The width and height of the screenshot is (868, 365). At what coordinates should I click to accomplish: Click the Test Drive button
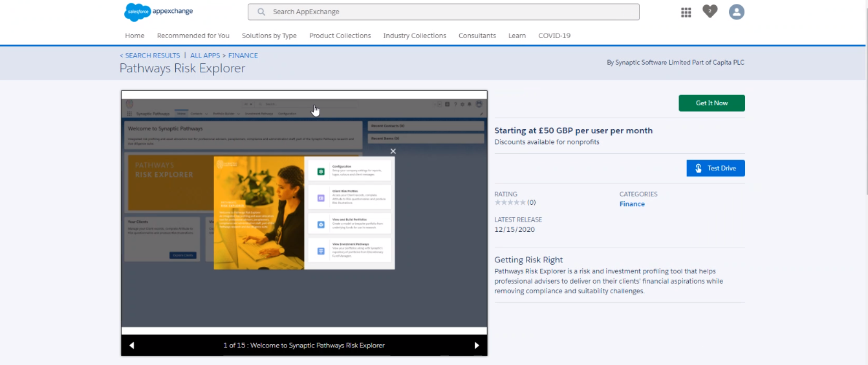(715, 168)
